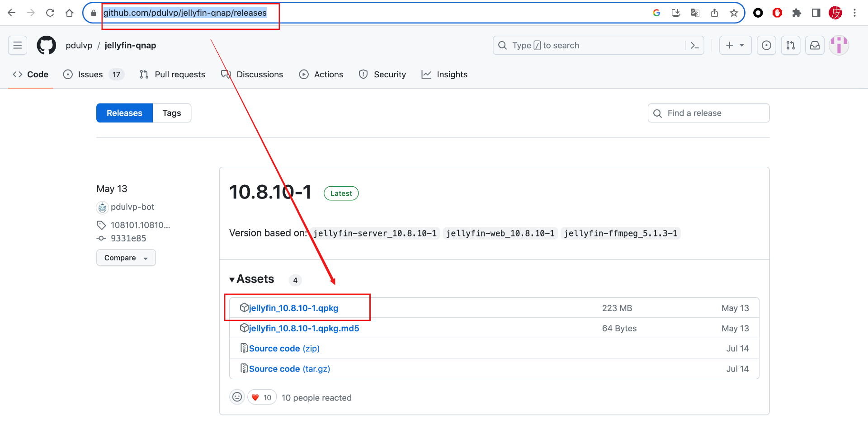The height and width of the screenshot is (424, 868).
Task: Open the pull requests shortcut icon in header
Action: click(x=790, y=45)
